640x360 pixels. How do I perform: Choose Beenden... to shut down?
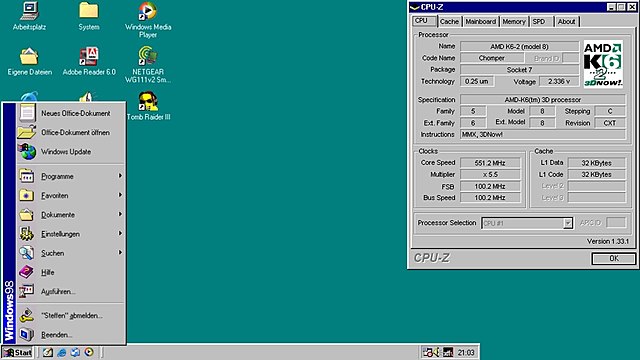(71, 334)
